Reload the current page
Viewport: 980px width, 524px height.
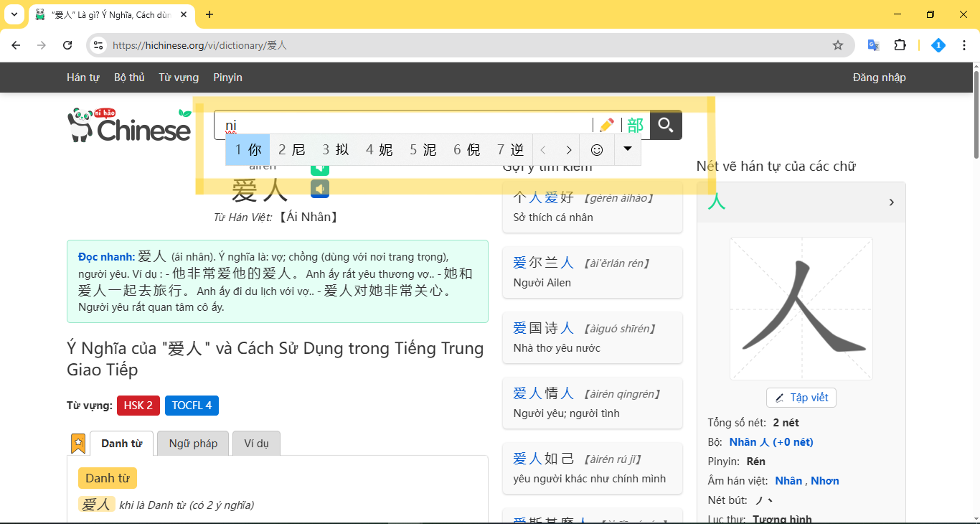pos(67,45)
